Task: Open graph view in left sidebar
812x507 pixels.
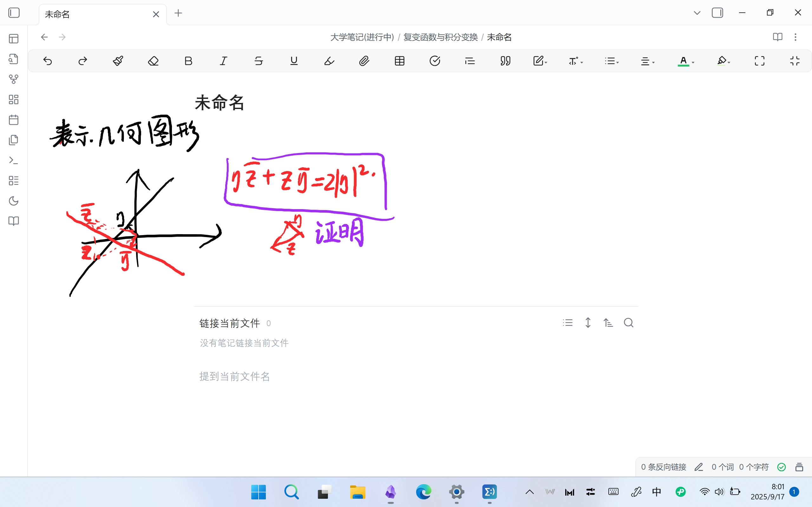Action: point(13,79)
